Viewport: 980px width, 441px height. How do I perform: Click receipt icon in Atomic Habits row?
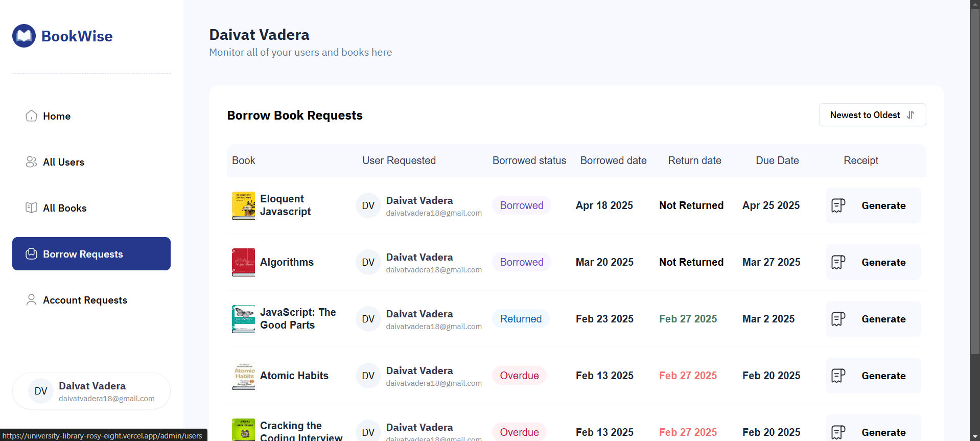[x=838, y=376]
